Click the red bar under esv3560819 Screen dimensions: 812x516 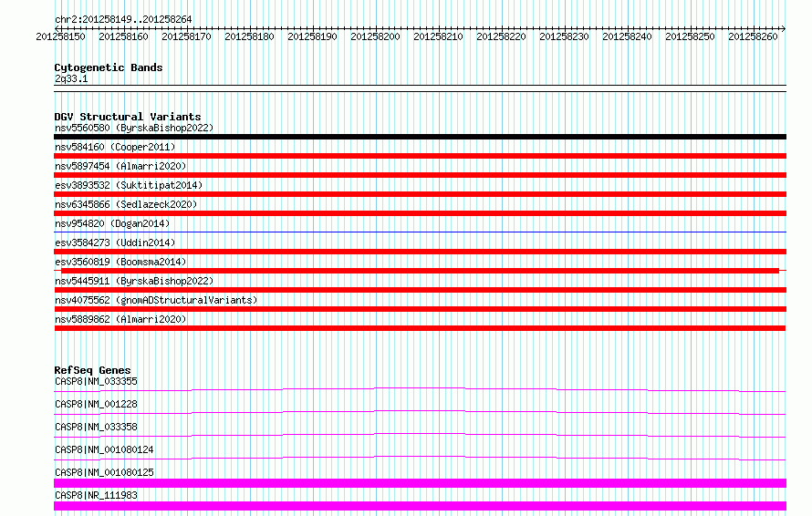point(420,271)
